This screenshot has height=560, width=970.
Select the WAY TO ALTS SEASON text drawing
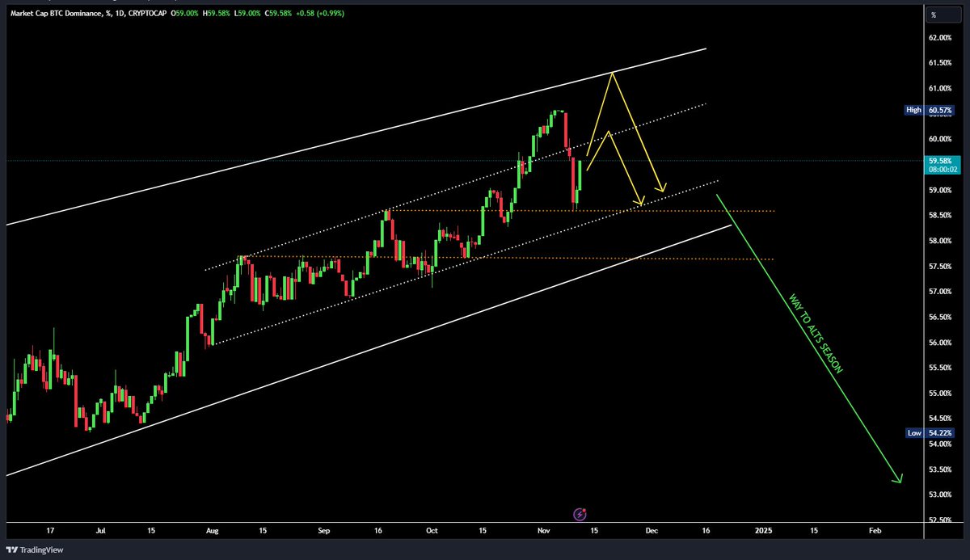(815, 332)
